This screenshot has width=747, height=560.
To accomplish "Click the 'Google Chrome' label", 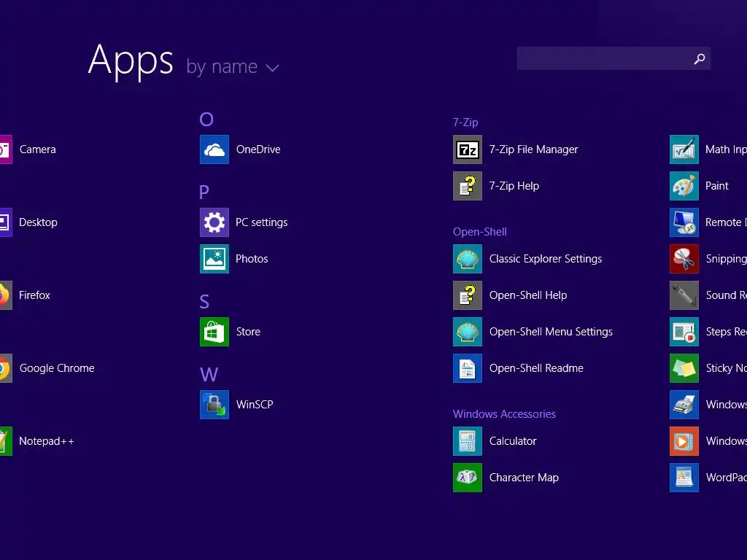I will pyautogui.click(x=57, y=368).
